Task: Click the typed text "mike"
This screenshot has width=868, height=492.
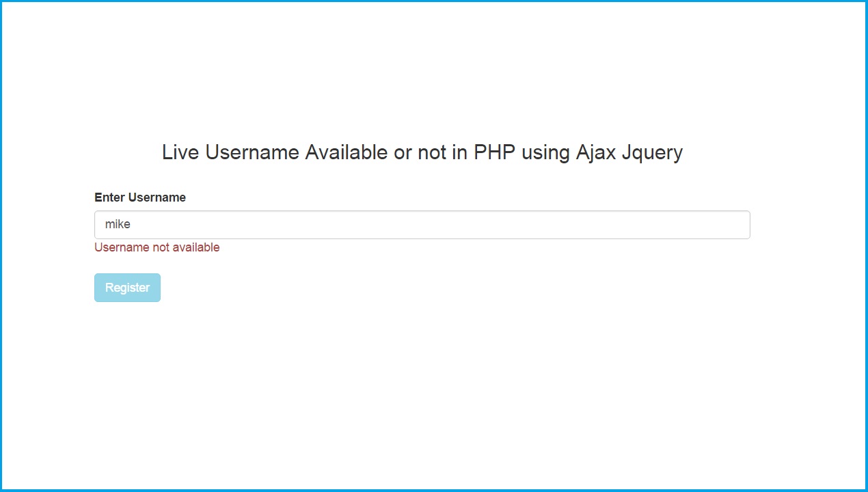Action: click(118, 224)
